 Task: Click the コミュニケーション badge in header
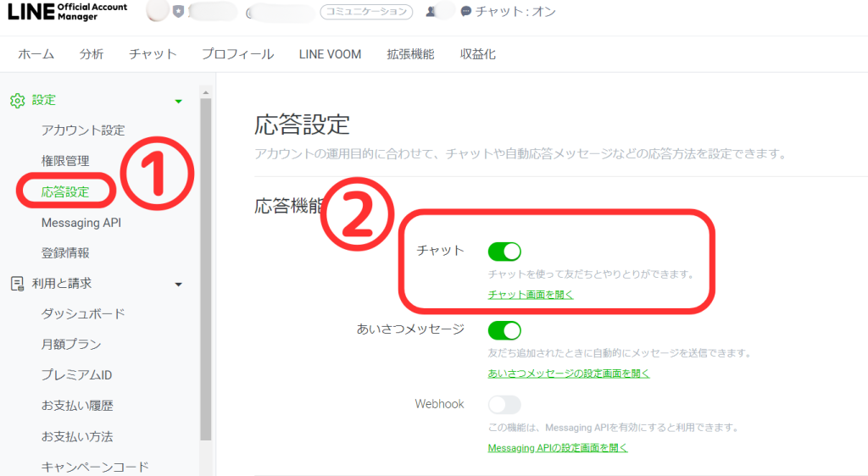366,12
